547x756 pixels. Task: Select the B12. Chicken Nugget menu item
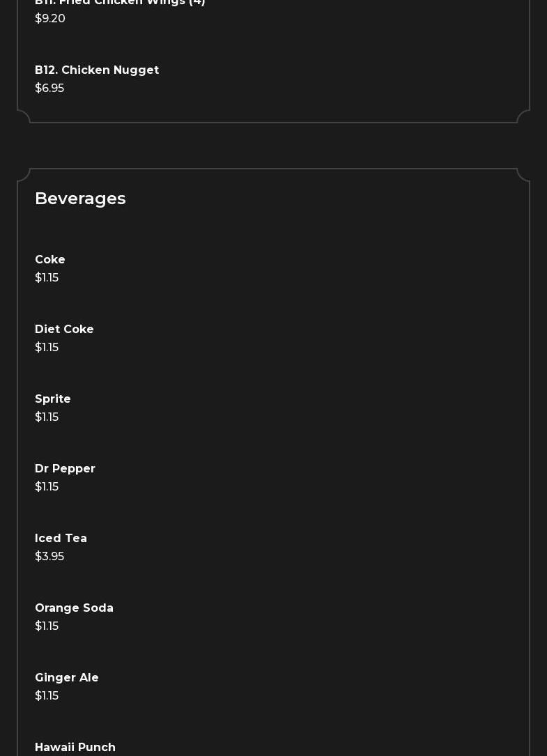point(97,70)
